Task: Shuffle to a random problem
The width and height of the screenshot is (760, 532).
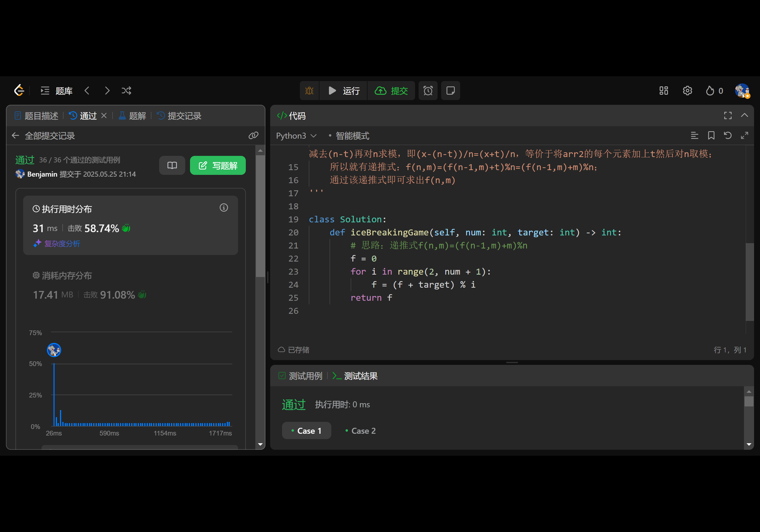Action: [126, 91]
